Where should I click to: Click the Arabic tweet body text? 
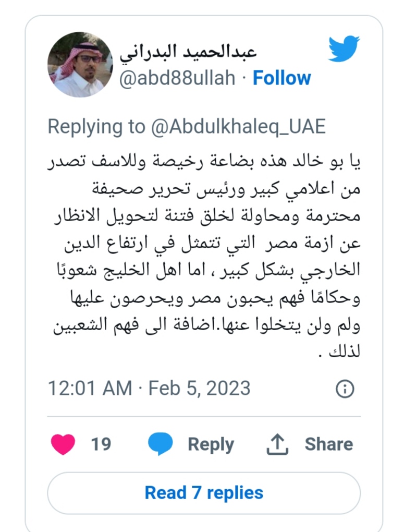pyautogui.click(x=204, y=256)
